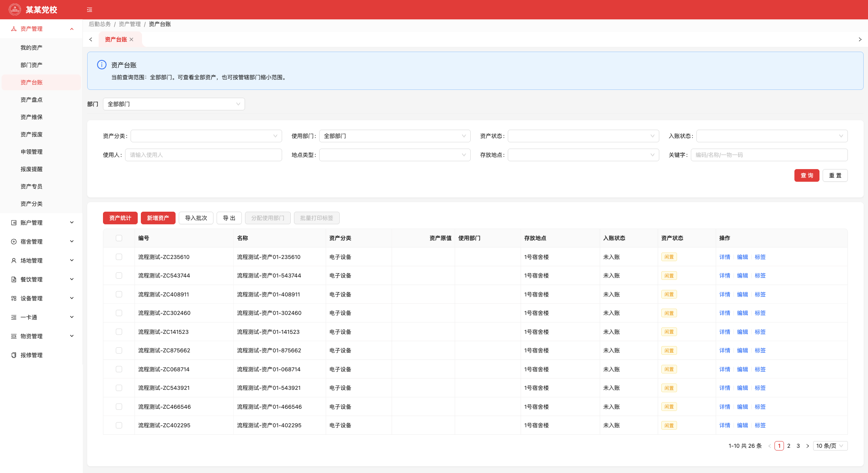Open 资产报废 in the sidebar
This screenshot has height=473, width=868.
(x=32, y=134)
